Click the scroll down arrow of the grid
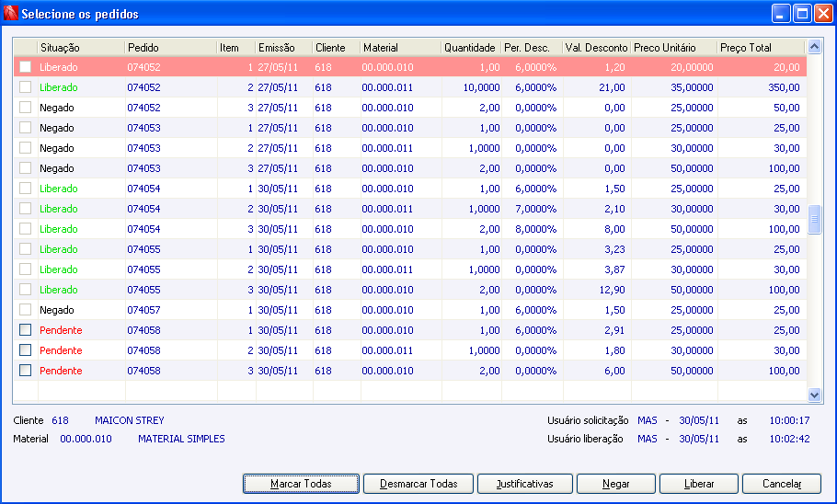This screenshot has height=504, width=837. pyautogui.click(x=814, y=395)
